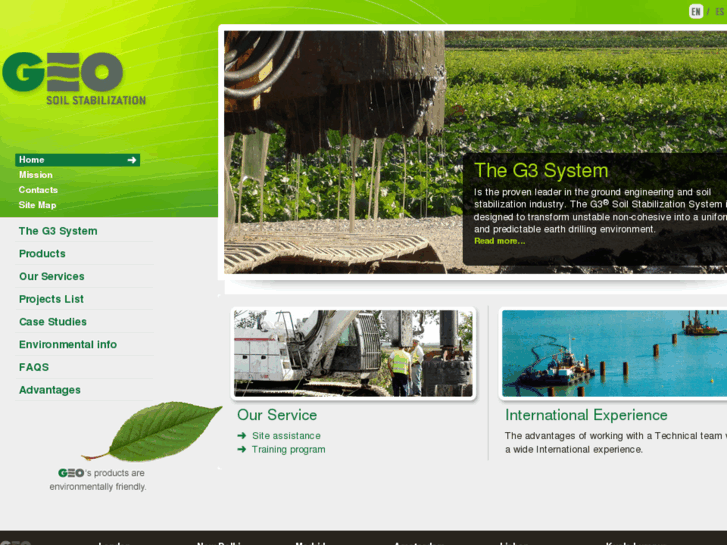Screen dimensions: 727x545
Task: Open the Site Map page
Action: pyautogui.click(x=37, y=205)
